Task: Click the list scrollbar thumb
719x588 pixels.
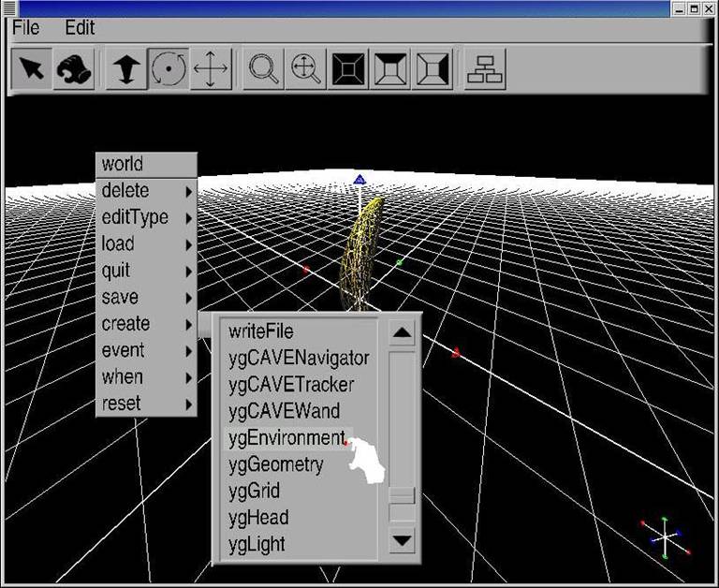Action: (402, 495)
